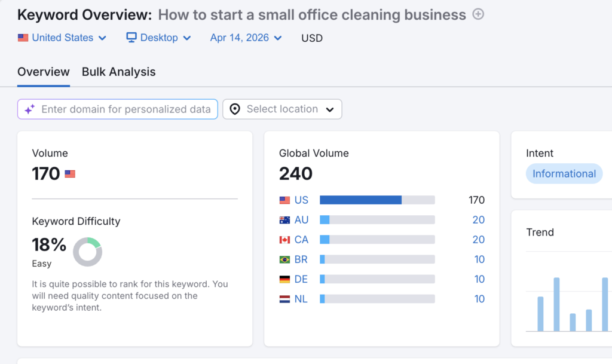Open the Desktop device type dropdown

pyautogui.click(x=158, y=37)
